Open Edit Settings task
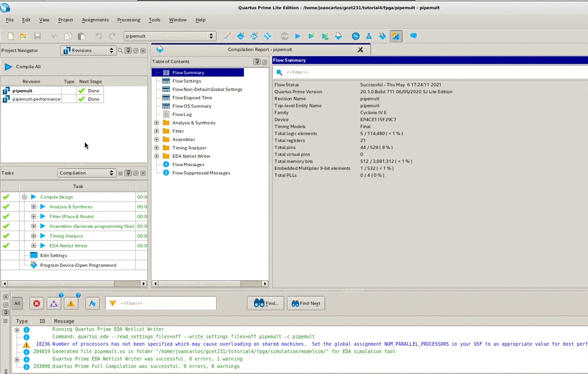The height and width of the screenshot is (374, 588). tap(54, 255)
